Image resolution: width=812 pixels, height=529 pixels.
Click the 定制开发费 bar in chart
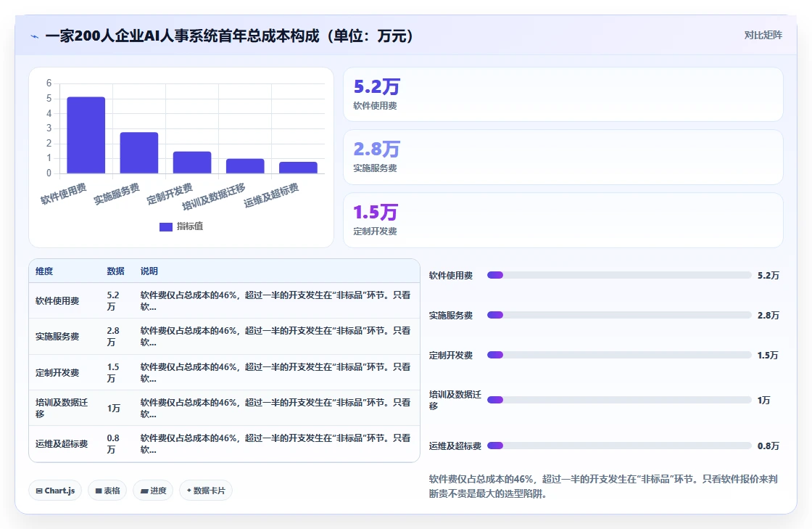192,163
